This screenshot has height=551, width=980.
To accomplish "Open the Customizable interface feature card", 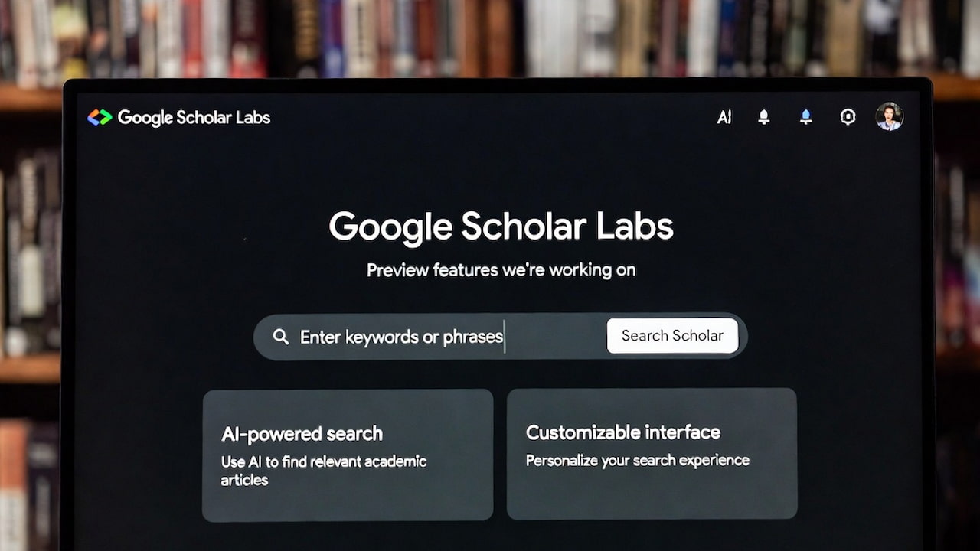I will coord(652,454).
